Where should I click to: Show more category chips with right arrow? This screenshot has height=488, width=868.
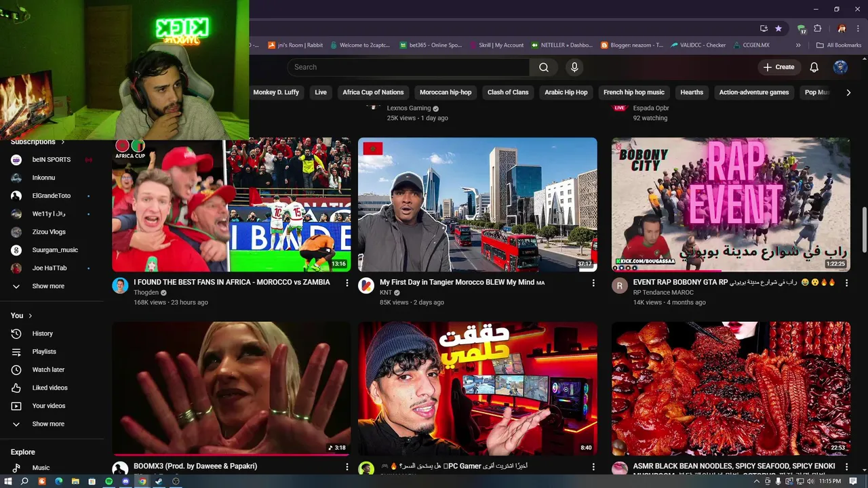pos(848,92)
